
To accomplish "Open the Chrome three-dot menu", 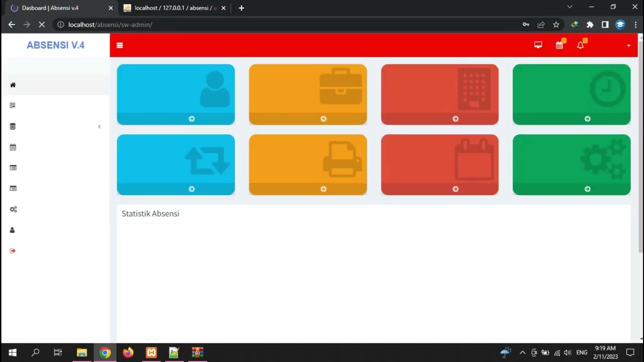I will (x=635, y=25).
